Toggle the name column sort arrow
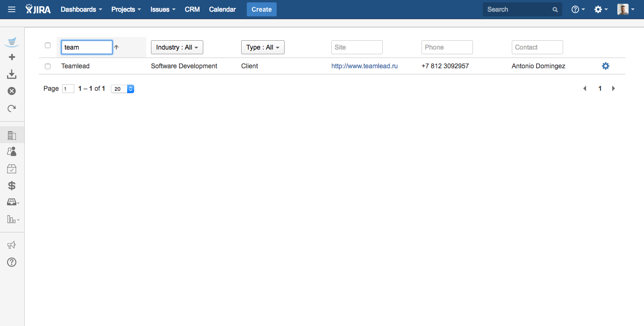 click(x=117, y=47)
